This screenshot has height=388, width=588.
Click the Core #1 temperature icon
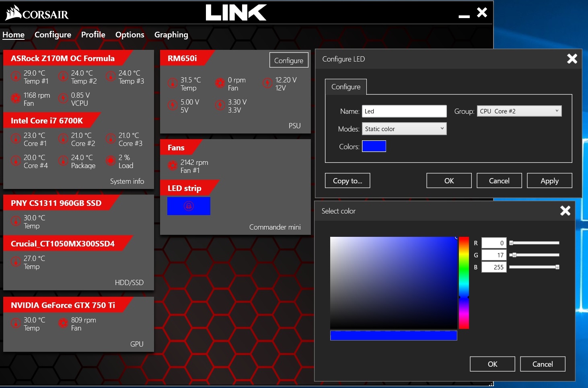click(x=16, y=138)
